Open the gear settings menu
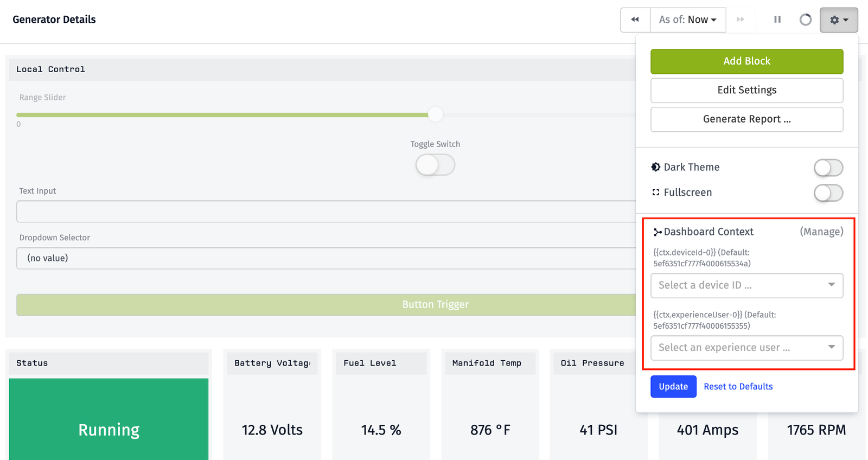Image resolution: width=868 pixels, height=460 pixels. tap(839, 20)
